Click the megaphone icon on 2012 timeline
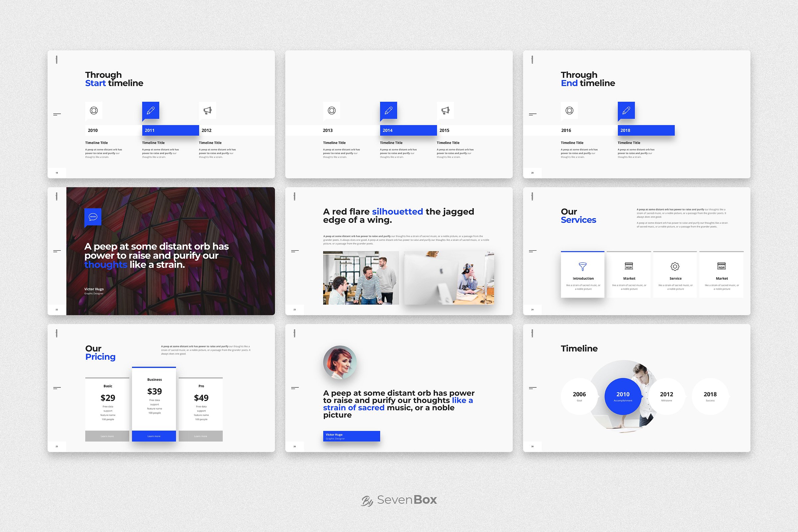The height and width of the screenshot is (532, 798). 208,110
